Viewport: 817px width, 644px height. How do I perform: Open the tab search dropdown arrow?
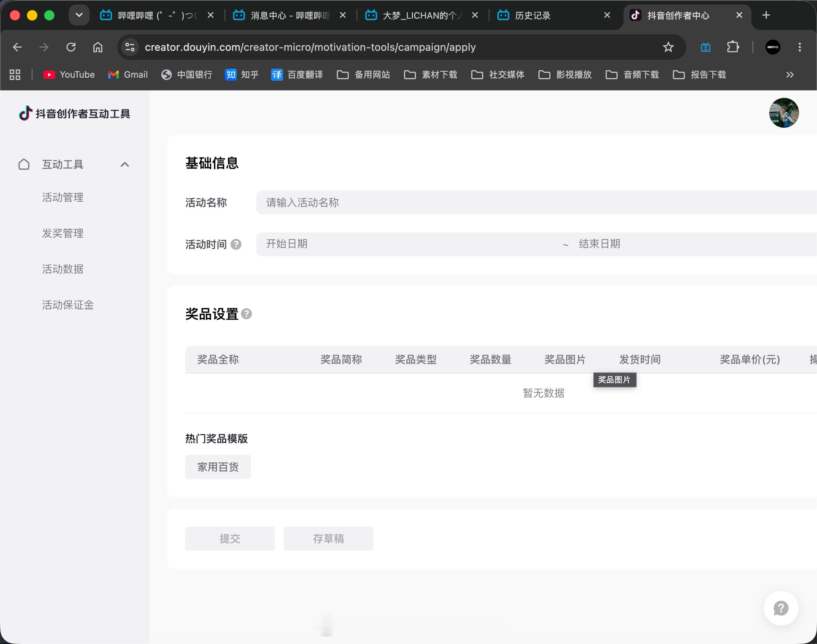click(79, 15)
